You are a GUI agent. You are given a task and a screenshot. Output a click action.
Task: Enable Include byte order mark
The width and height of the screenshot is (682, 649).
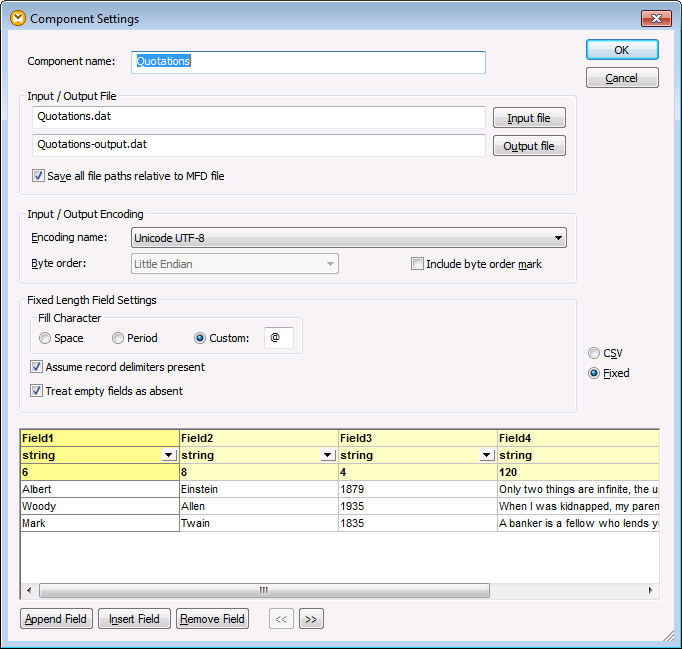click(x=417, y=264)
